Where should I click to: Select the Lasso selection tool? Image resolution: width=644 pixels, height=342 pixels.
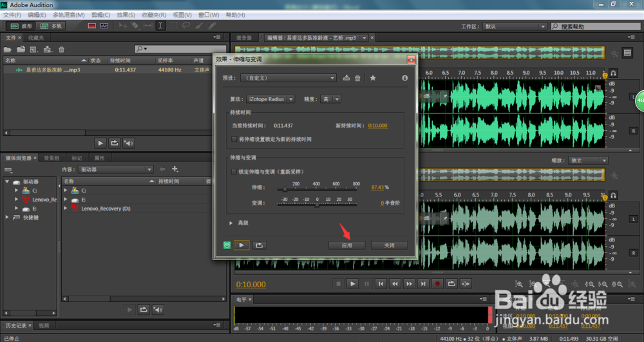click(186, 26)
